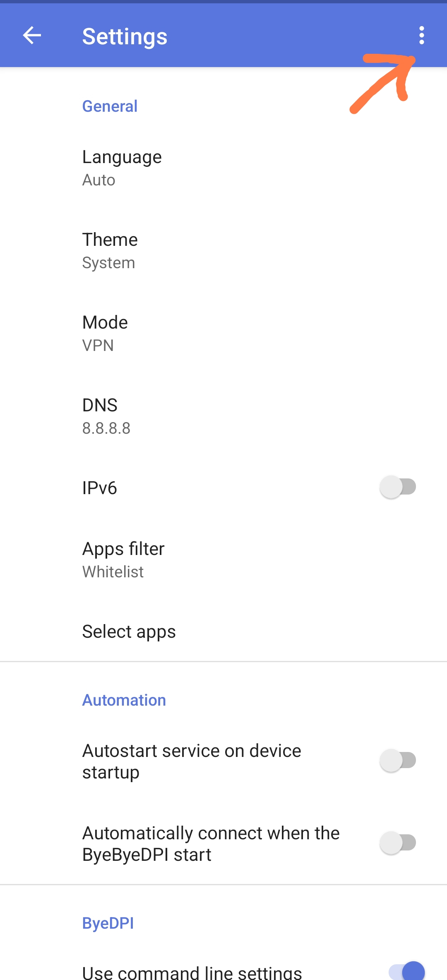Tap the Automation section header
This screenshot has width=447, height=980.
click(x=124, y=700)
